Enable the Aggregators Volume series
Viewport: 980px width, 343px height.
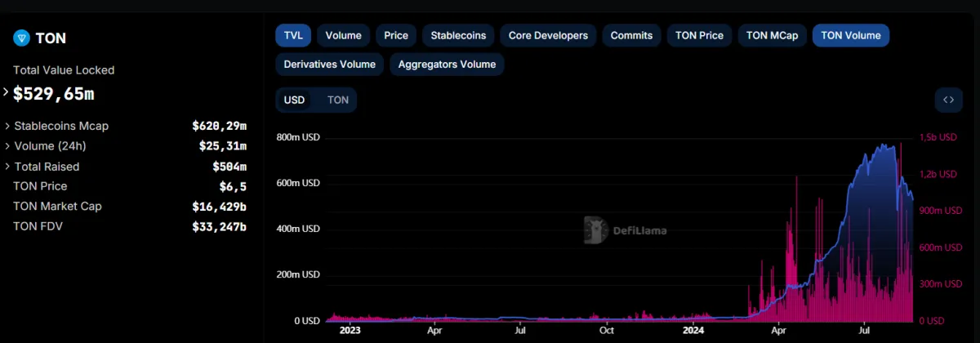pos(448,64)
